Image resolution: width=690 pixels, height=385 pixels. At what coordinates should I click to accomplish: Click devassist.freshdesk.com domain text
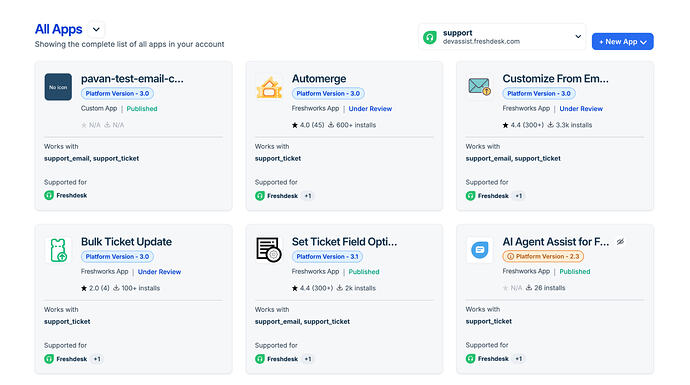[481, 41]
